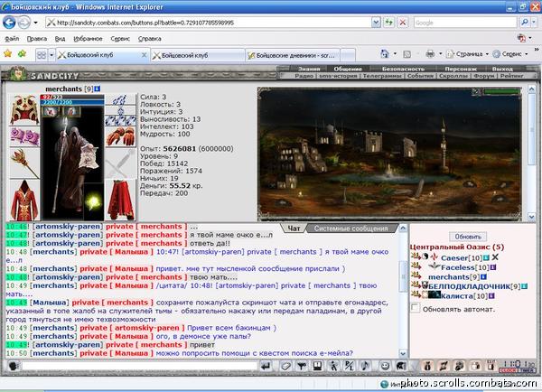Switch to 'Бойцовские дневники' browser tab
542x392 pixels.
pyautogui.click(x=293, y=55)
